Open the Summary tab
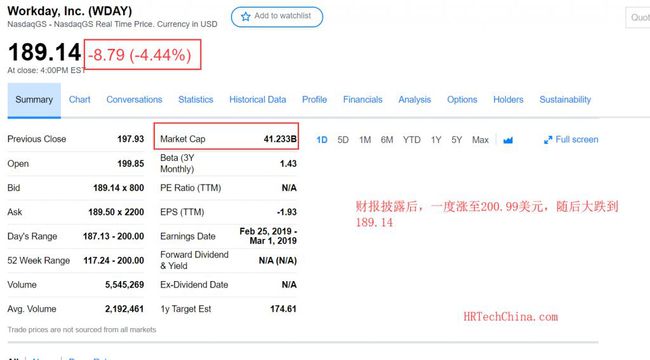The height and width of the screenshot is (360, 650). 34,100
